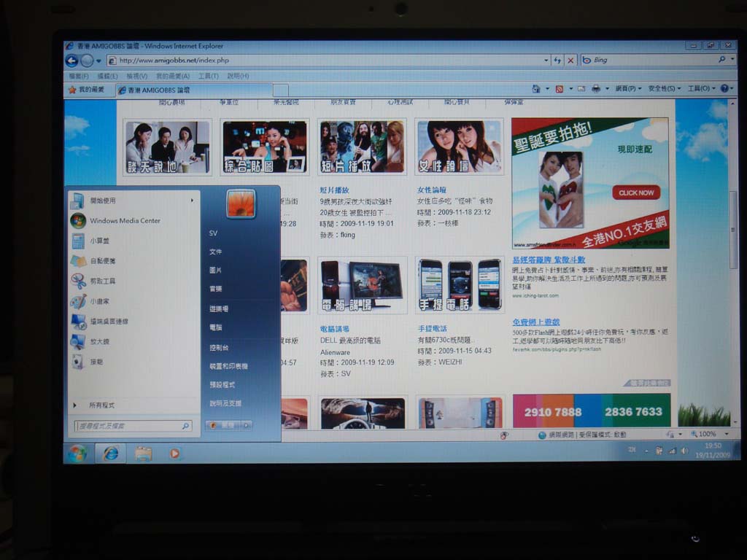Screen dimensions: 747x560
Task: Click the speaker volume icon in tray
Action: coord(684,451)
